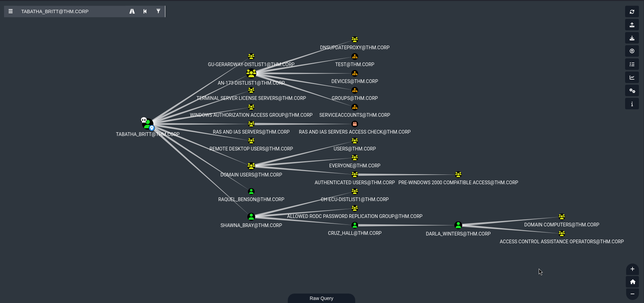Click the pathfinding road icon
Image resolution: width=644 pixels, height=303 pixels.
tap(132, 11)
